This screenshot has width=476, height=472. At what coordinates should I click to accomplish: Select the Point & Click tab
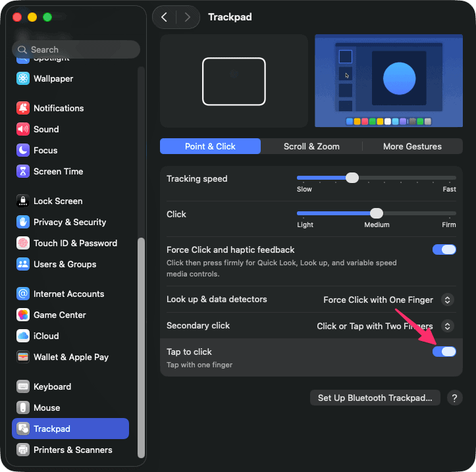(210, 146)
